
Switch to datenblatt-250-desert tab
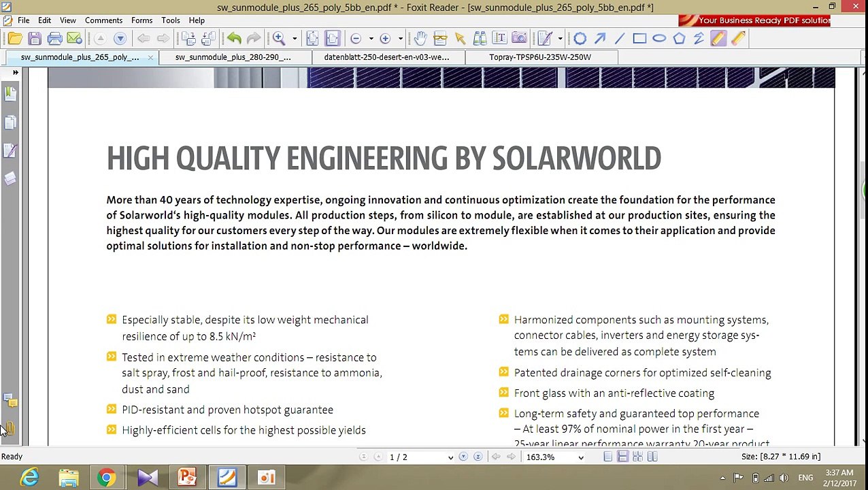coord(386,57)
